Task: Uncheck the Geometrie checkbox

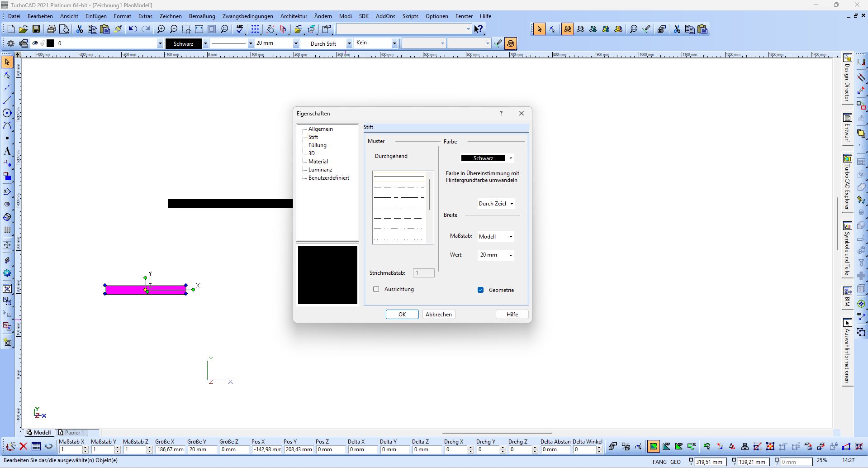Action: [x=481, y=290]
